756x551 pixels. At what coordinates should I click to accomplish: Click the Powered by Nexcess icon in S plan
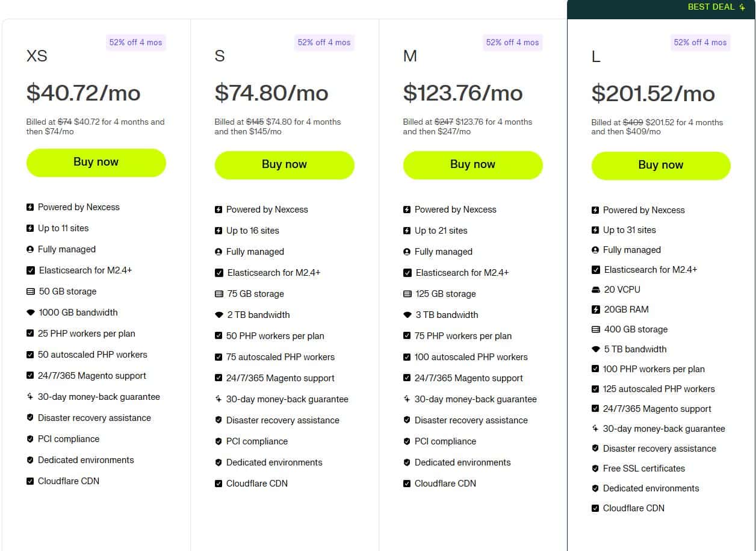tap(218, 210)
